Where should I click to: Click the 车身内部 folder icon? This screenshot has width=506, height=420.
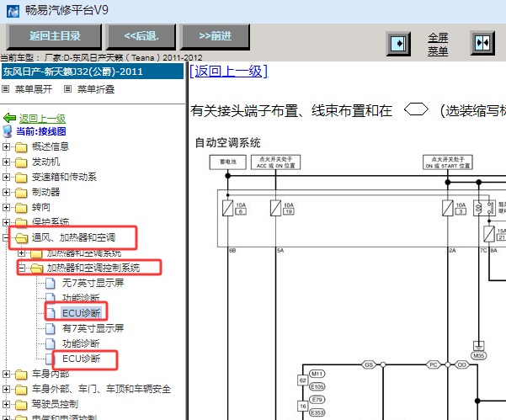[21, 375]
